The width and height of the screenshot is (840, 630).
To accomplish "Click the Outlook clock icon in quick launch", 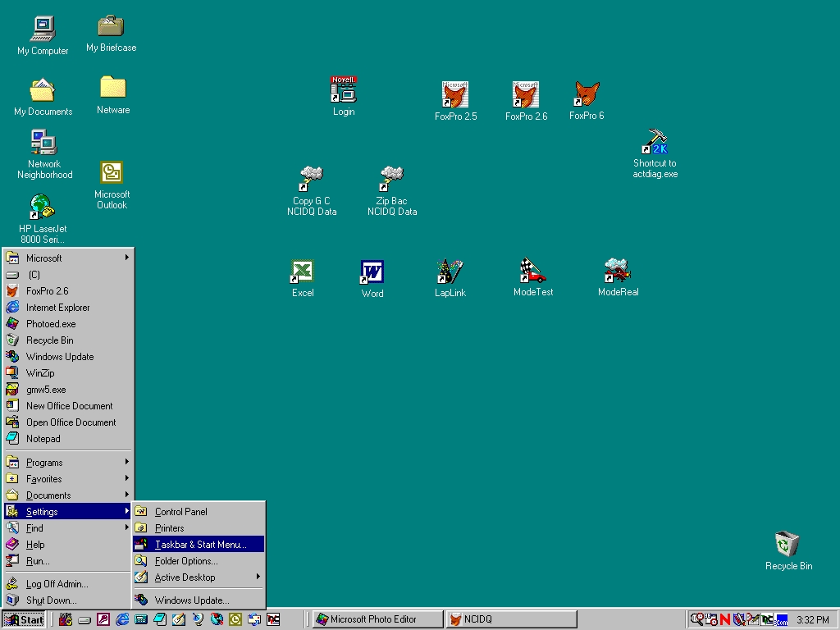I will click(x=235, y=620).
